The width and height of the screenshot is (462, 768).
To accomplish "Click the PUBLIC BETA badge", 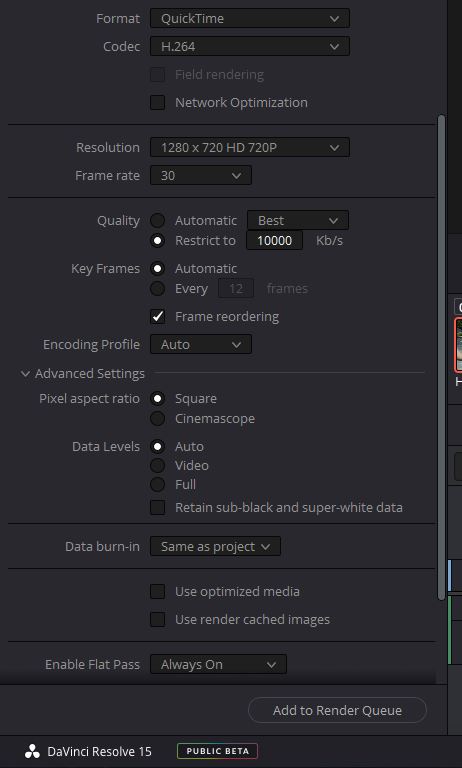I will click(218, 751).
